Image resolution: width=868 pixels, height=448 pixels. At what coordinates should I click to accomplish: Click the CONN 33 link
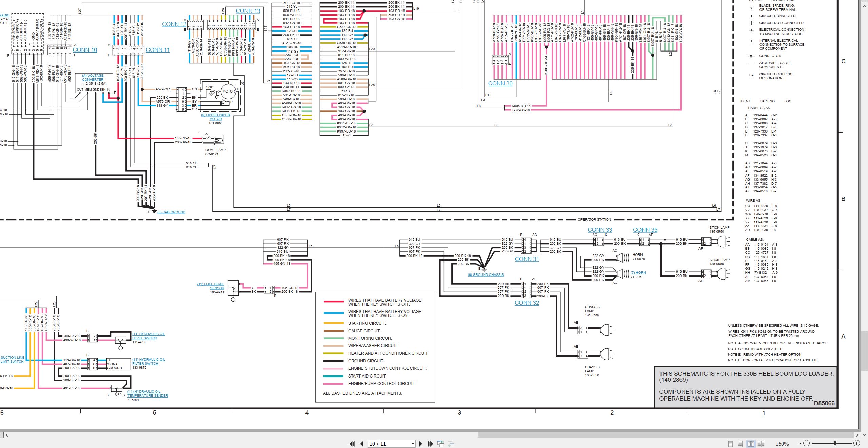[600, 230]
